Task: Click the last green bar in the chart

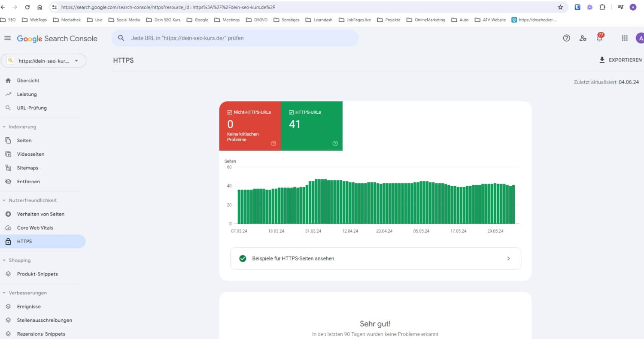Action: pos(513,204)
